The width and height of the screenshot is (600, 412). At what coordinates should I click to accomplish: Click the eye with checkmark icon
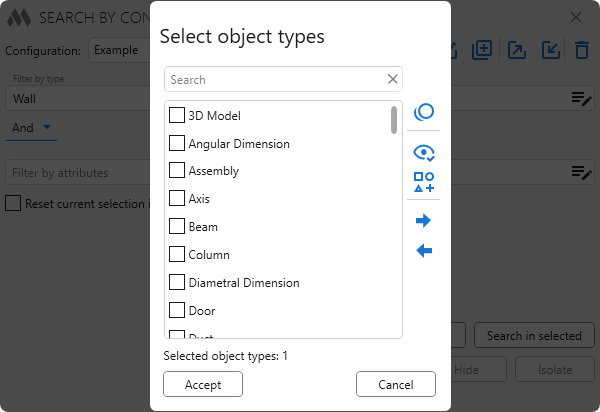424,153
